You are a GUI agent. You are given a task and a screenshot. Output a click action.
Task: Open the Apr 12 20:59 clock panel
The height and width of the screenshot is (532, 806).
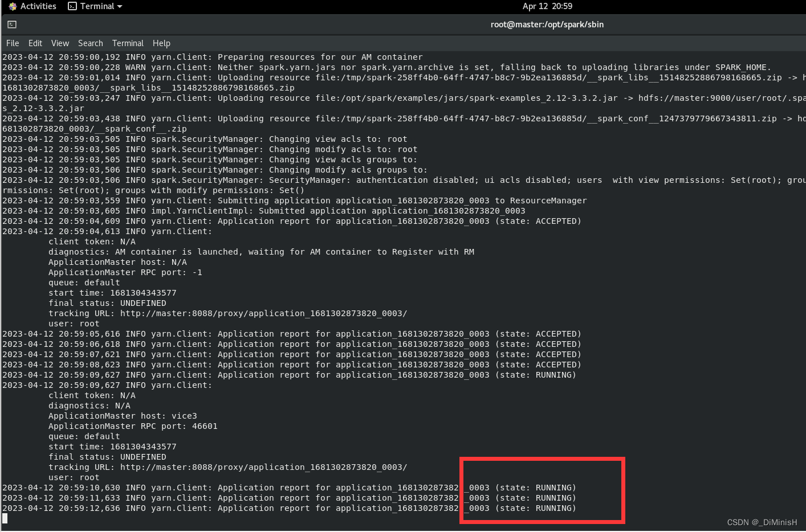[x=547, y=6]
